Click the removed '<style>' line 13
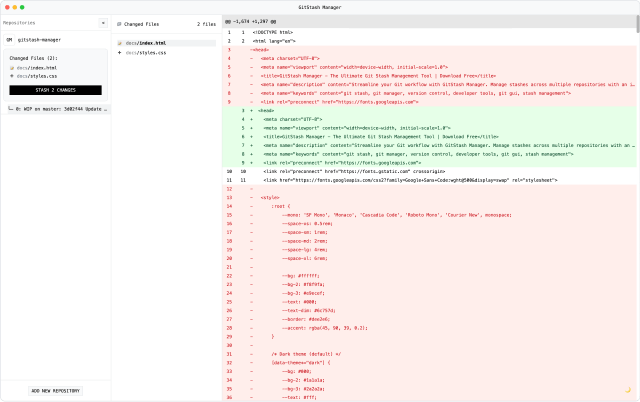The width and height of the screenshot is (640, 402). click(x=429, y=198)
